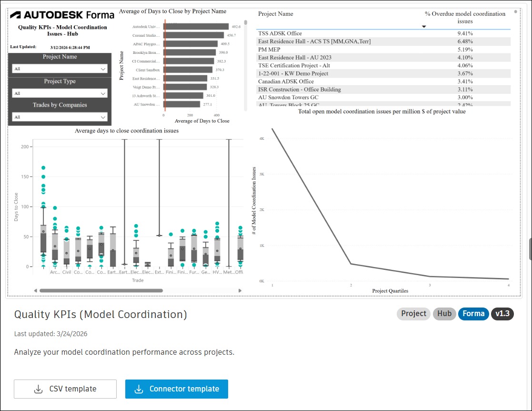Click the % Overdue model coordination issues header

(x=465, y=17)
